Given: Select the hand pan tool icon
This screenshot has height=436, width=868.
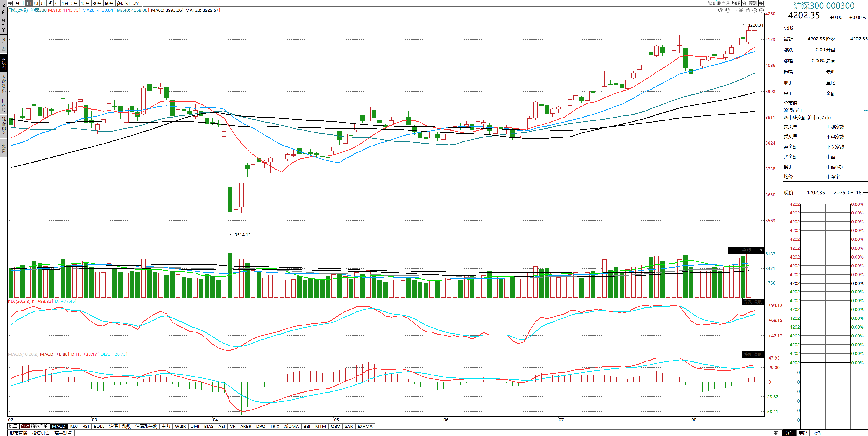Looking at the screenshot, I should (x=727, y=10).
